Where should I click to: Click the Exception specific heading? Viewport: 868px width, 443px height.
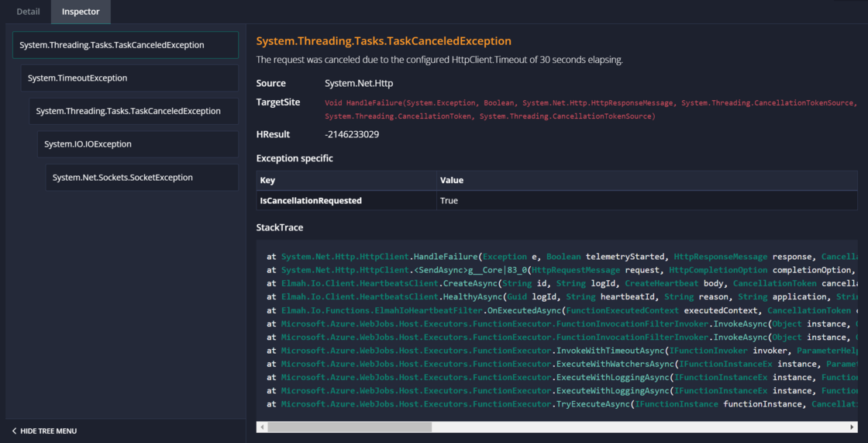(x=294, y=158)
